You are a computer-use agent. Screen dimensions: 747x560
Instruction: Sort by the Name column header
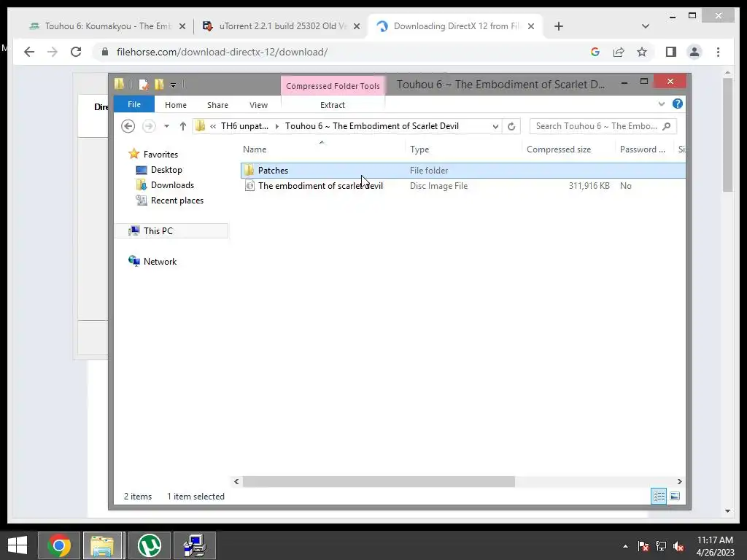(x=322, y=149)
